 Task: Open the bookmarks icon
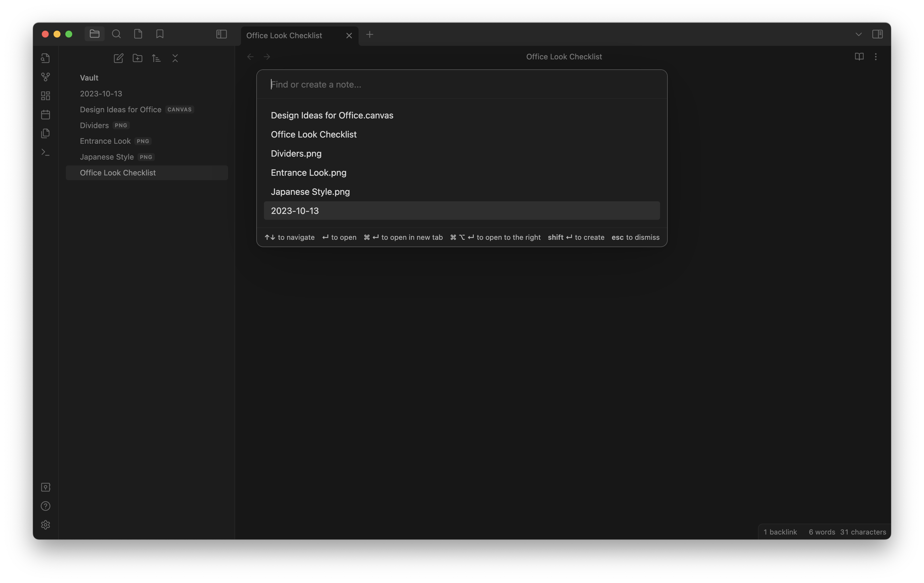(160, 34)
